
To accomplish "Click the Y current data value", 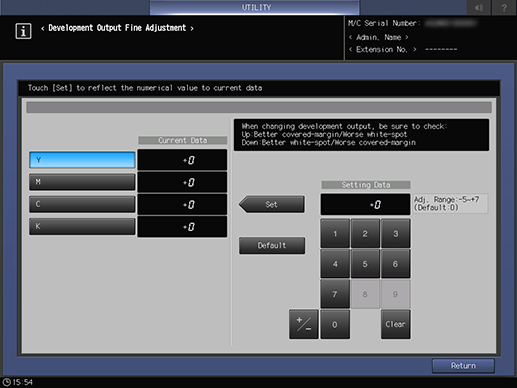I will point(182,160).
